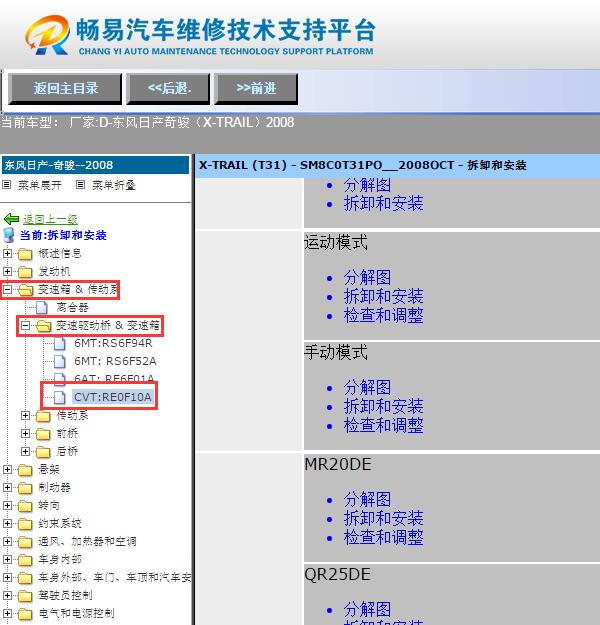The image size is (600, 625).
Task: Click the 返回主目录 button
Action: [65, 88]
